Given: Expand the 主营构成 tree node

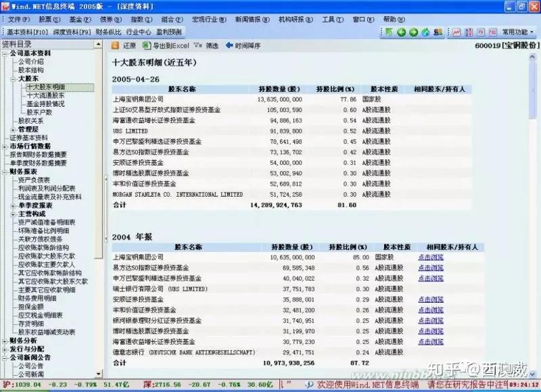Looking at the screenshot, I should 14,214.
